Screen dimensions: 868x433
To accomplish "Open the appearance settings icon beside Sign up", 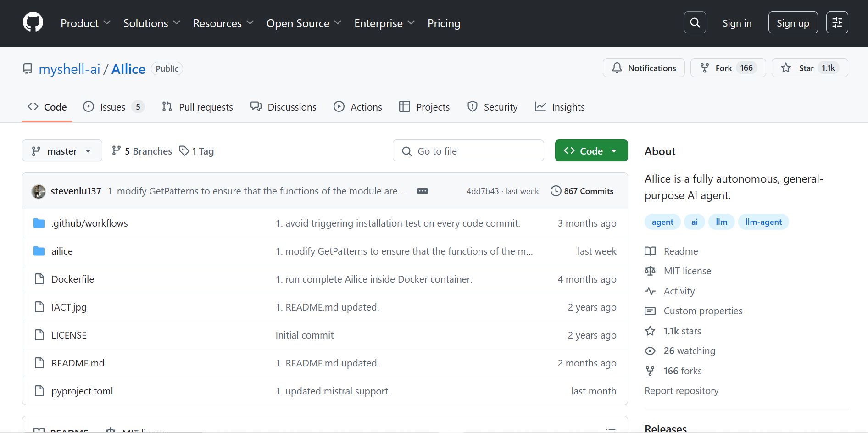I will click(837, 22).
